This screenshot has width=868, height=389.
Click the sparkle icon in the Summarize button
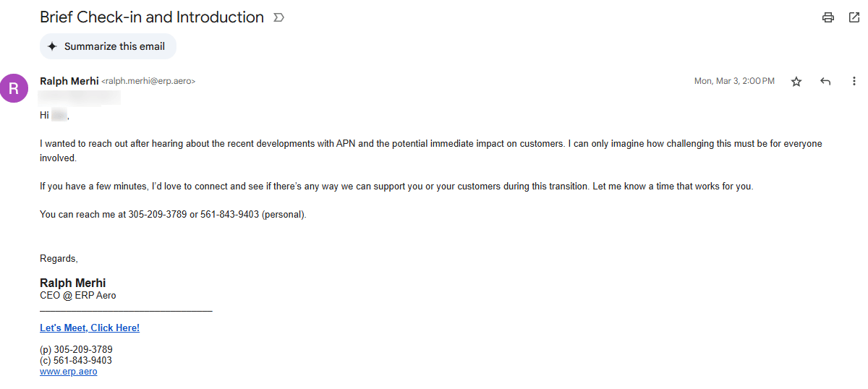click(52, 46)
